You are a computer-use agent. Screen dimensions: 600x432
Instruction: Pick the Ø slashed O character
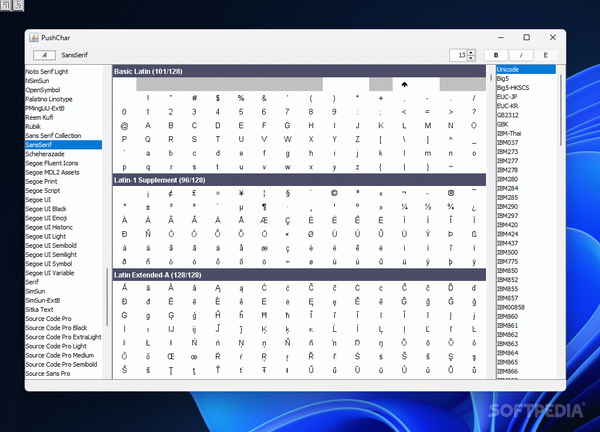point(311,234)
